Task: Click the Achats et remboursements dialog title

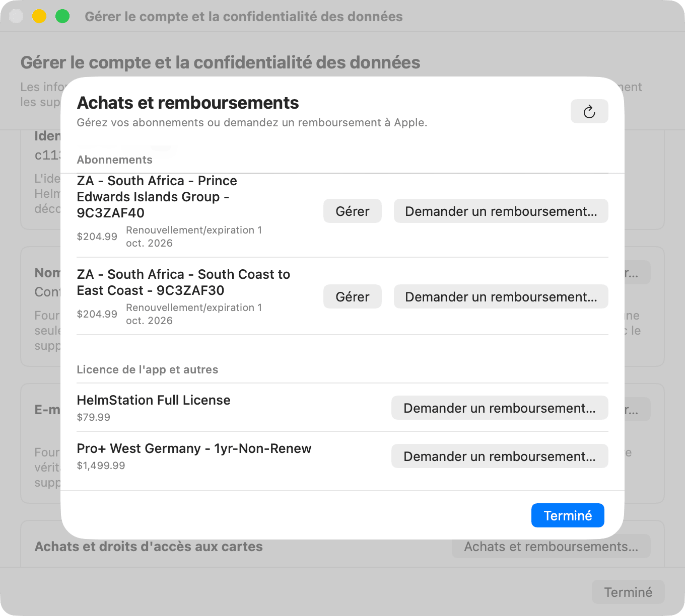Action: (x=188, y=103)
